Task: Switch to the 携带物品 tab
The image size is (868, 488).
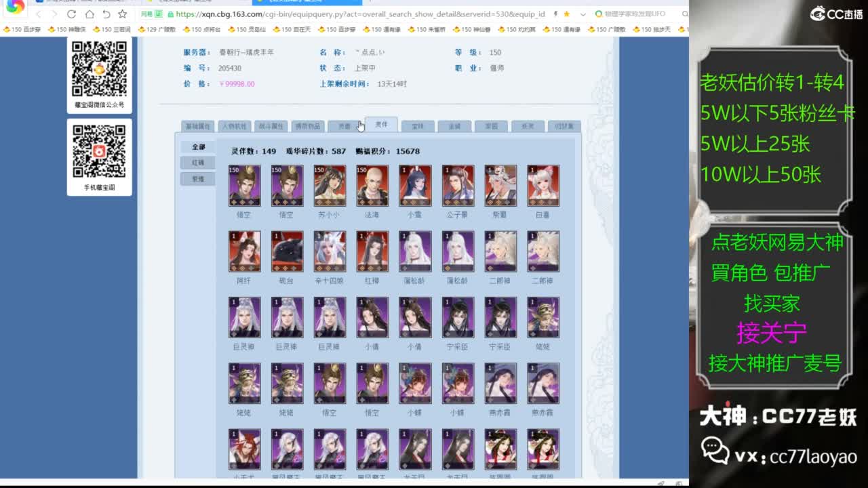Action: 307,126
